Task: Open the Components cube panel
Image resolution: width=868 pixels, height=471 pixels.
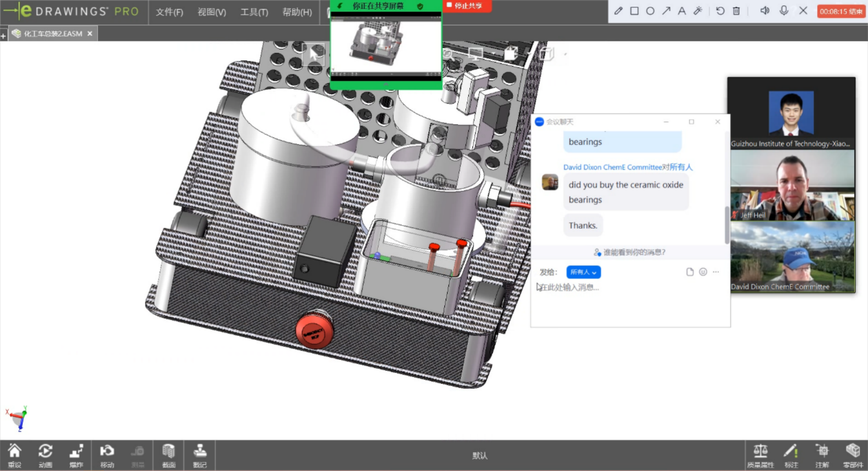Action: [853, 454]
